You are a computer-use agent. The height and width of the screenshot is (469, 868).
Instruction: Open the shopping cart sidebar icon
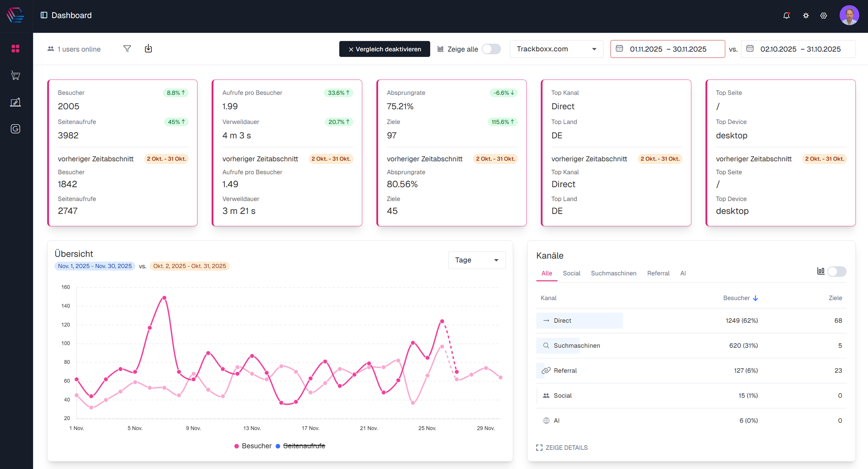(16, 75)
